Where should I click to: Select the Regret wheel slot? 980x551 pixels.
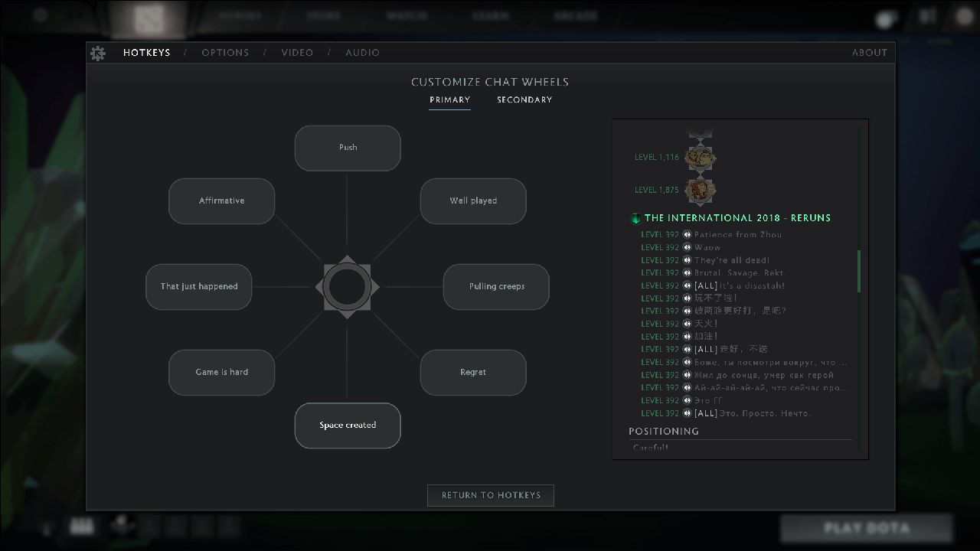pos(473,373)
